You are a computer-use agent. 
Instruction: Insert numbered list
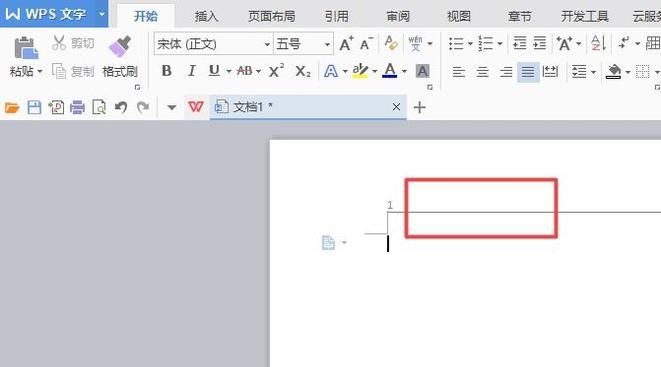coord(485,43)
